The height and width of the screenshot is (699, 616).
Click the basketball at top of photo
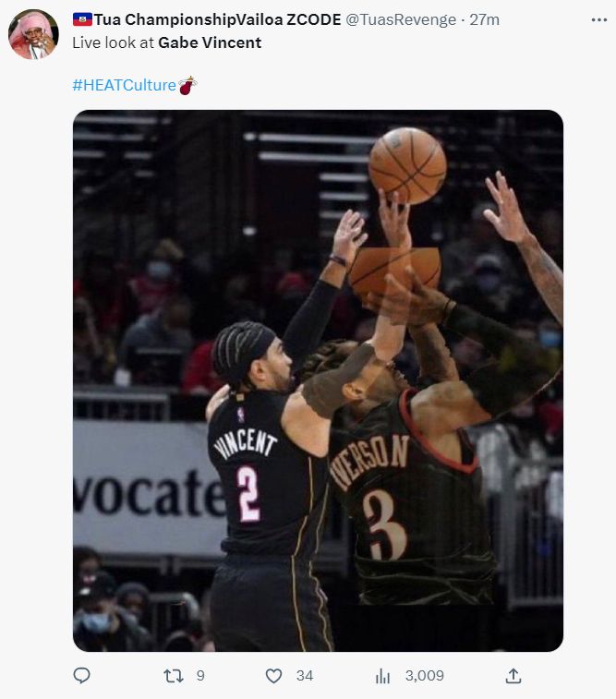point(407,166)
